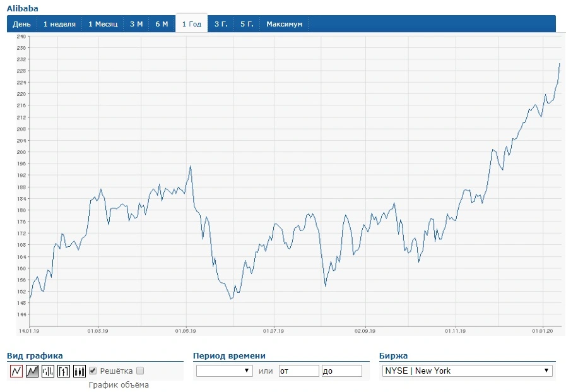The height and width of the screenshot is (392, 566).
Task: Open the 1 Месяц tab
Action: pyautogui.click(x=103, y=24)
